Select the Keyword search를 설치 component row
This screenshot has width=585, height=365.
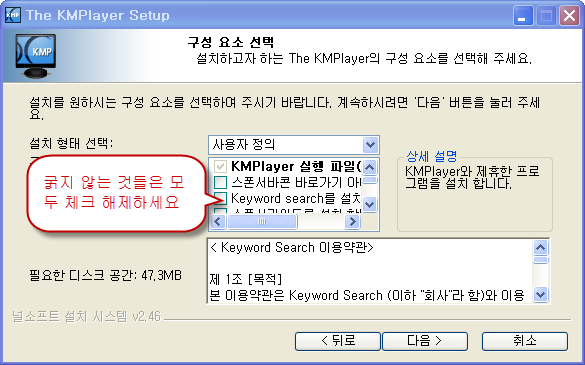pyautogui.click(x=296, y=198)
